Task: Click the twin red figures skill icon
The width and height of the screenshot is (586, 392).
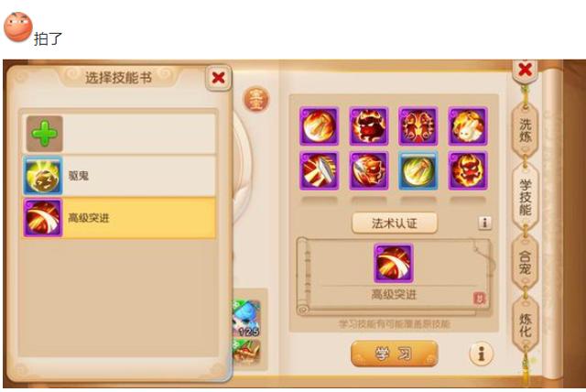Action: point(418,125)
